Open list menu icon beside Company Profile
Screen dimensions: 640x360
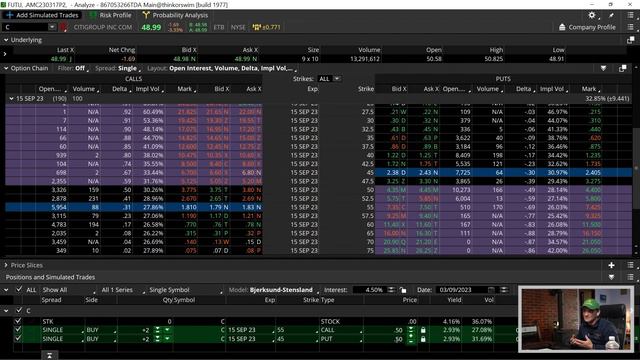coord(631,27)
